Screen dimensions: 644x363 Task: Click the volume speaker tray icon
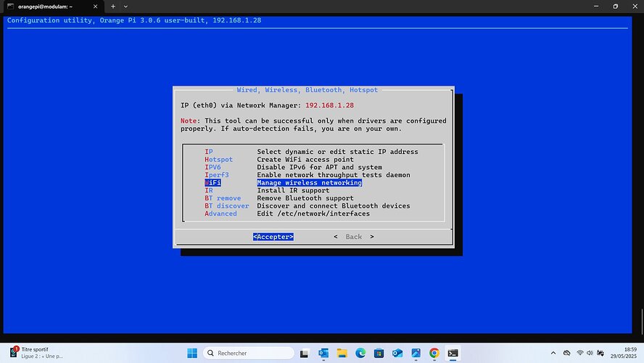pyautogui.click(x=590, y=353)
